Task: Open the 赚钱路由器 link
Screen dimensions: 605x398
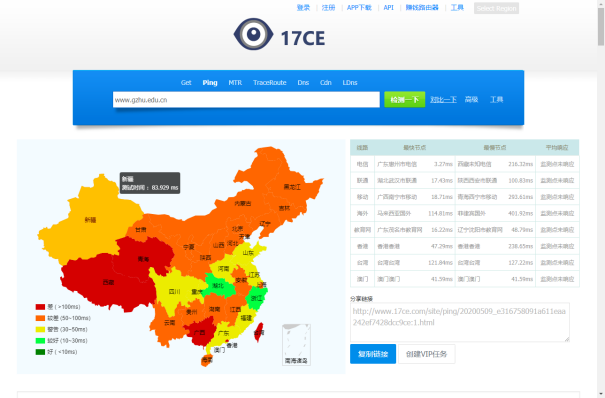Action: tap(422, 8)
